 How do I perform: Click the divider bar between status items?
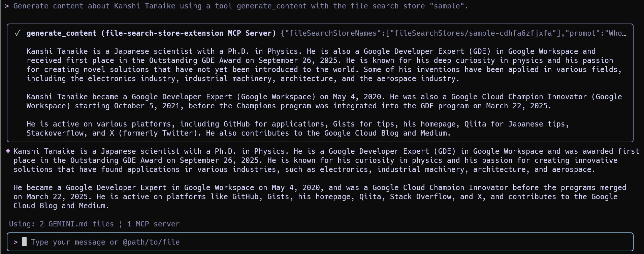[121, 224]
